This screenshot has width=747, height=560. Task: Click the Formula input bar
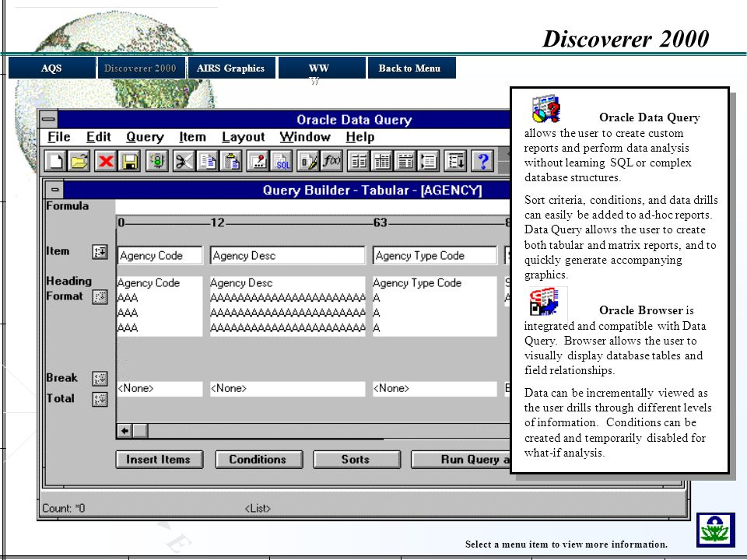313,206
